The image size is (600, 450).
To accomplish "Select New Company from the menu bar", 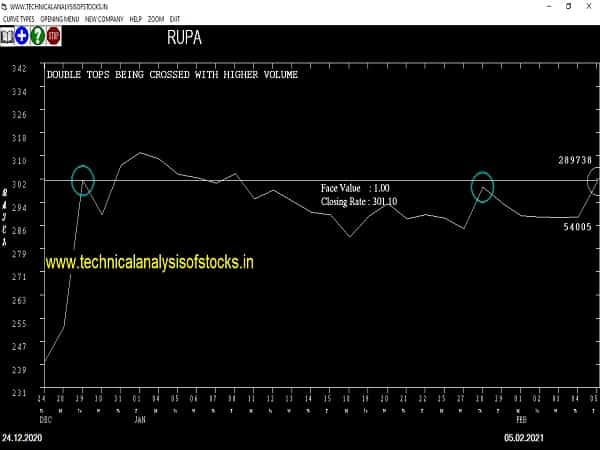I will pos(104,19).
